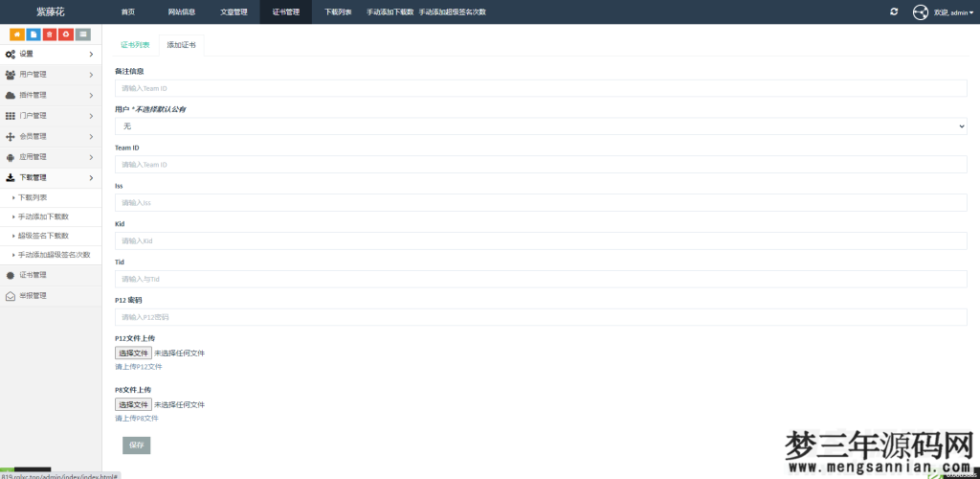This screenshot has height=479, width=980.
Task: Focus the P12 密码 input field
Action: click(x=541, y=316)
